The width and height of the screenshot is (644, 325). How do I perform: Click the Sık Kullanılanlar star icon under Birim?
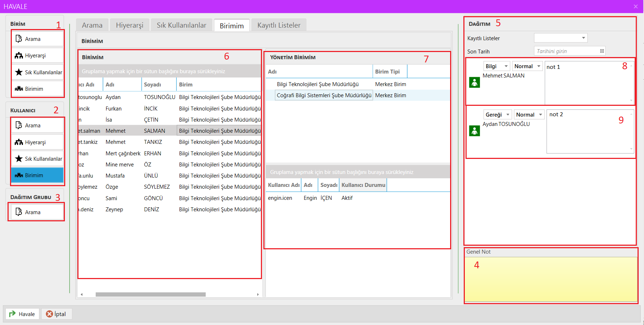[x=19, y=72]
